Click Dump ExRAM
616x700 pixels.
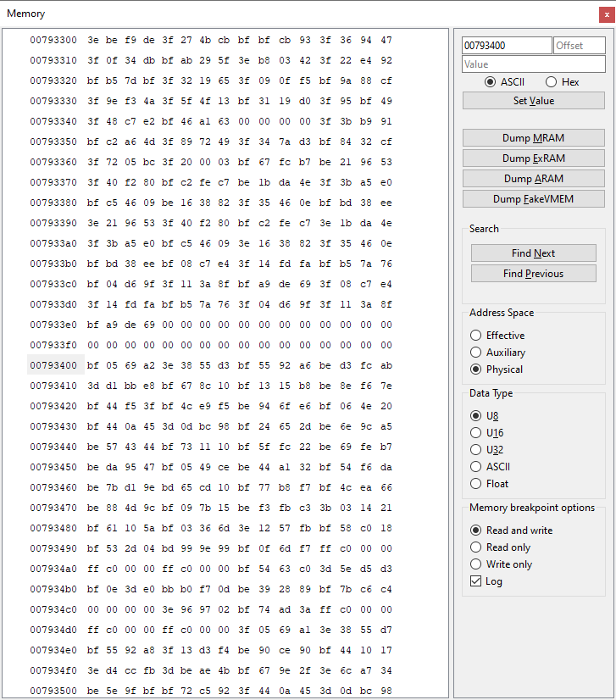tap(534, 158)
